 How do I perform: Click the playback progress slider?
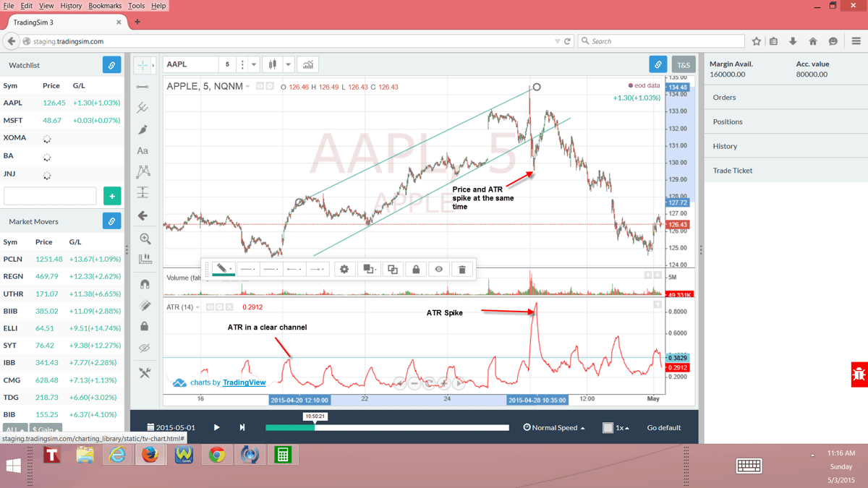pos(387,427)
